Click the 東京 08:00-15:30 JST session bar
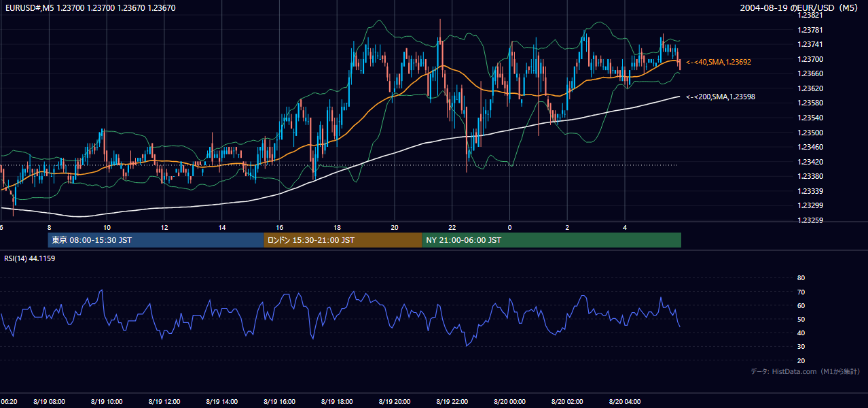 point(156,240)
